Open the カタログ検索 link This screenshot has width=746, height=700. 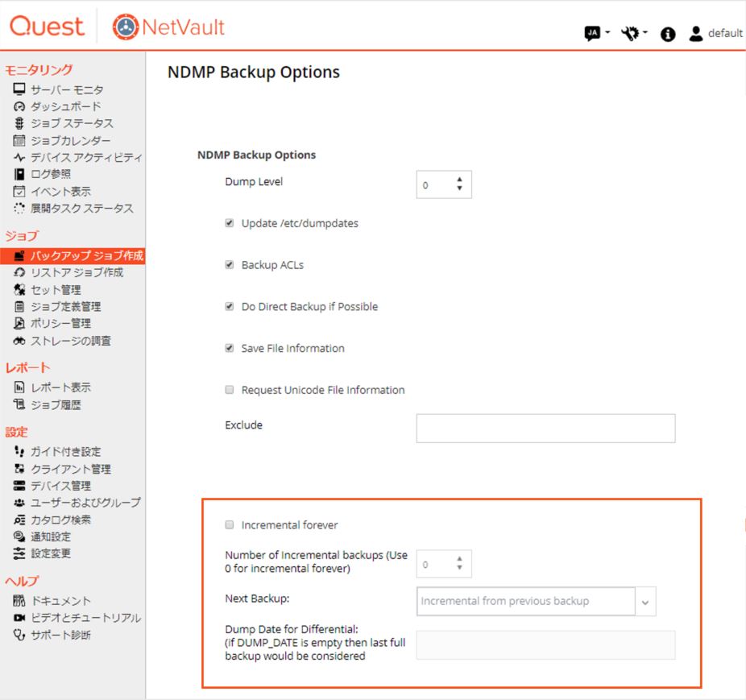(x=60, y=520)
